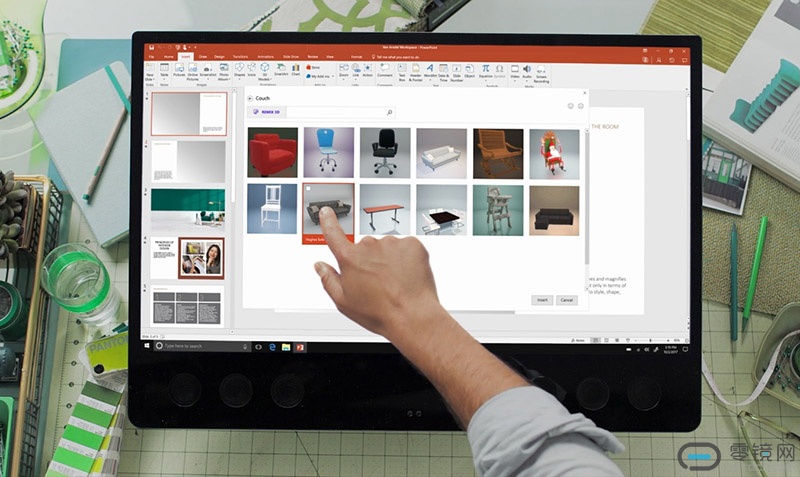Open the Transitions ribbon tab
Image resolution: width=800 pixels, height=477 pixels.
coord(240,57)
